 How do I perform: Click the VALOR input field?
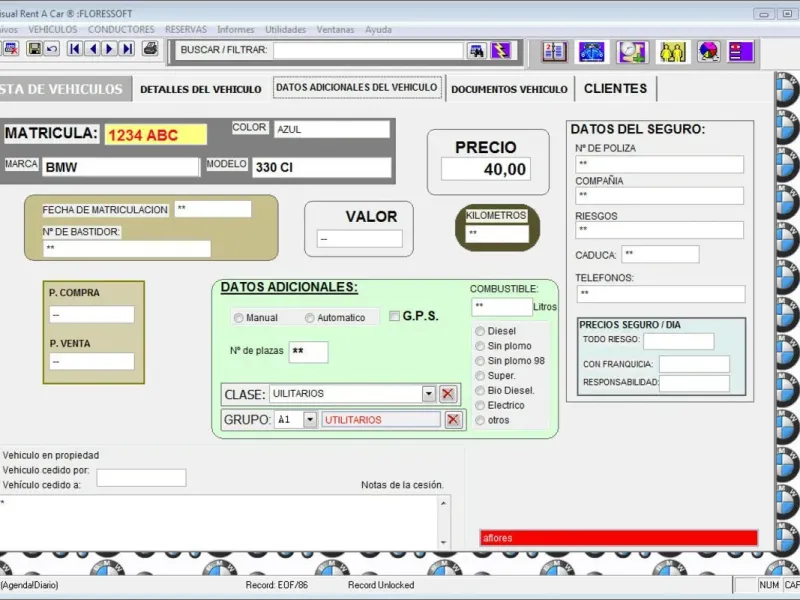(x=359, y=239)
